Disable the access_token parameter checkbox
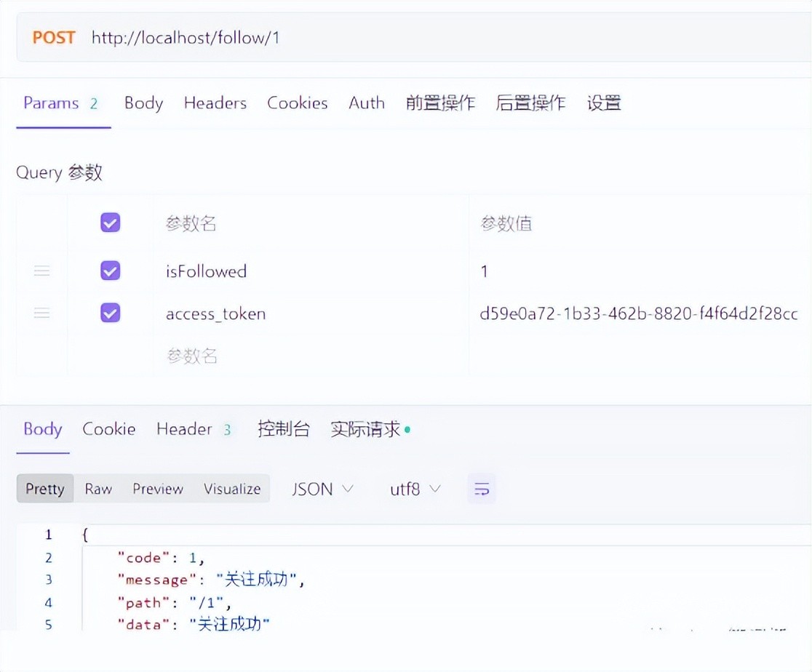The width and height of the screenshot is (812, 672). click(110, 313)
